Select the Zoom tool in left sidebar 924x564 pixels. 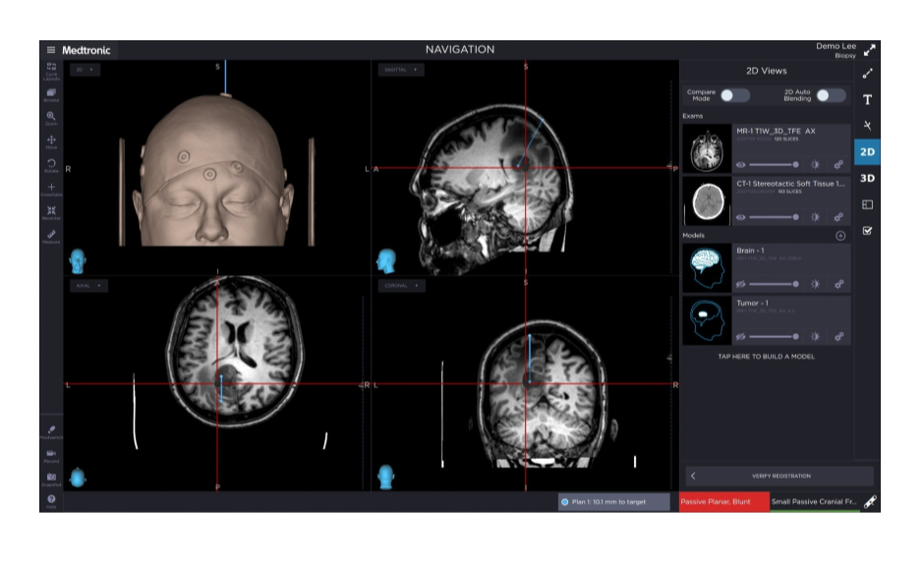coord(51,118)
